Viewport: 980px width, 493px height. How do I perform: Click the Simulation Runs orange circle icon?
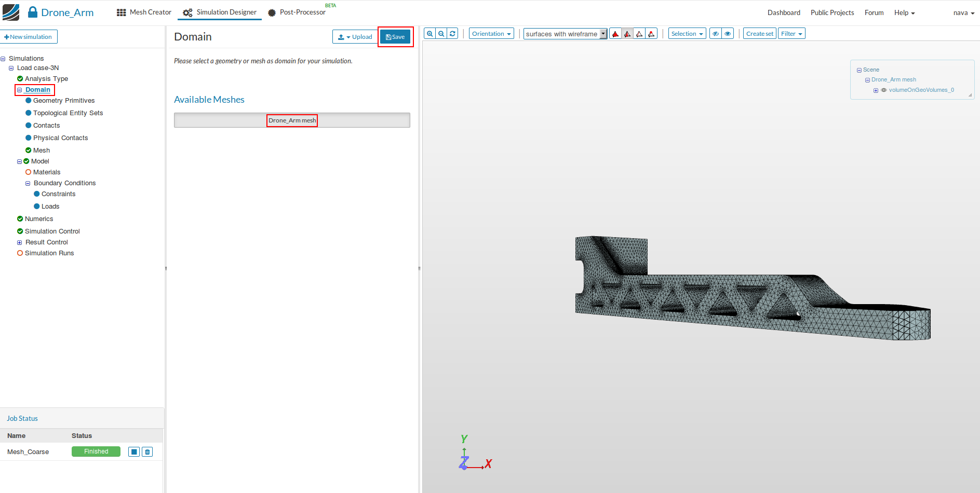pyautogui.click(x=20, y=253)
